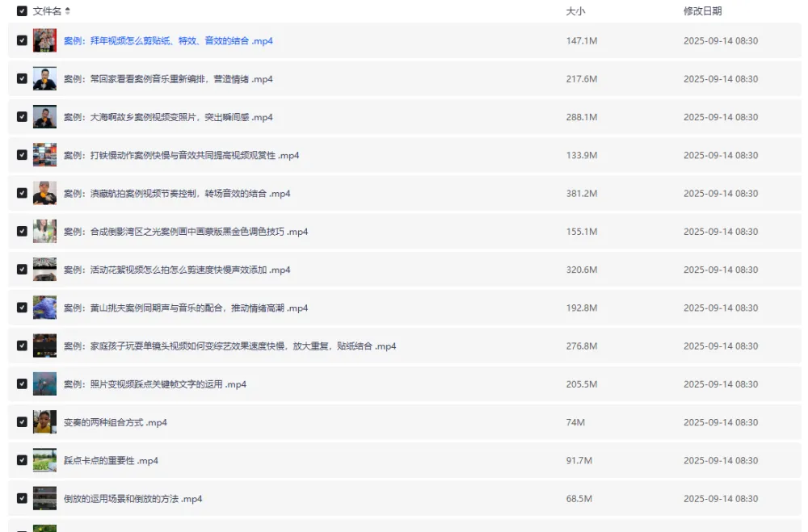Uncheck the 变奏的两种组合方式 checkbox

[22, 422]
